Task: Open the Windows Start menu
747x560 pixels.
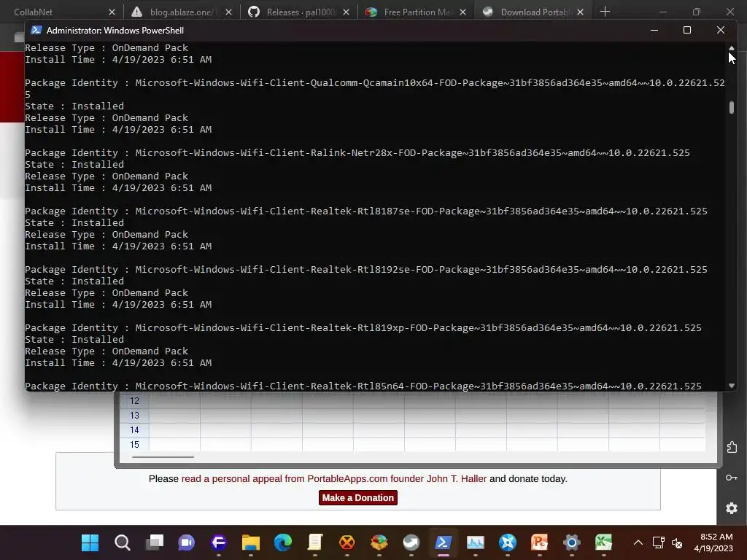Action: [90, 542]
